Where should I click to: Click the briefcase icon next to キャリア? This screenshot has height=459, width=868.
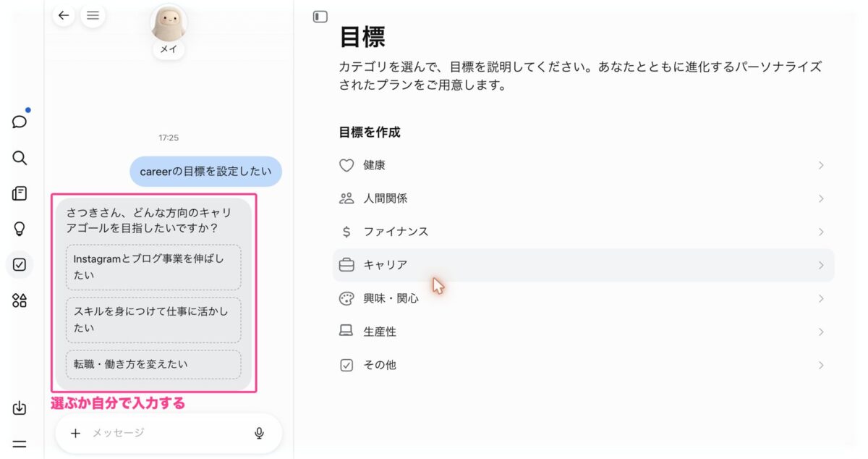tap(346, 265)
